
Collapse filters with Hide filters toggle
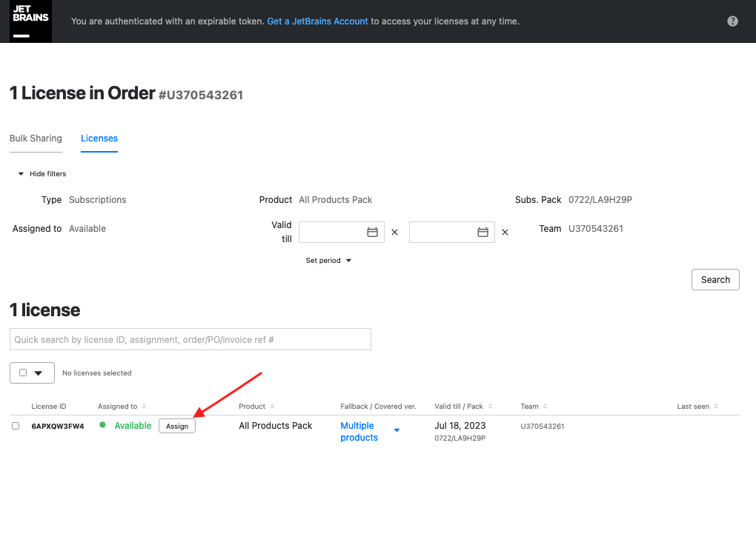point(42,174)
